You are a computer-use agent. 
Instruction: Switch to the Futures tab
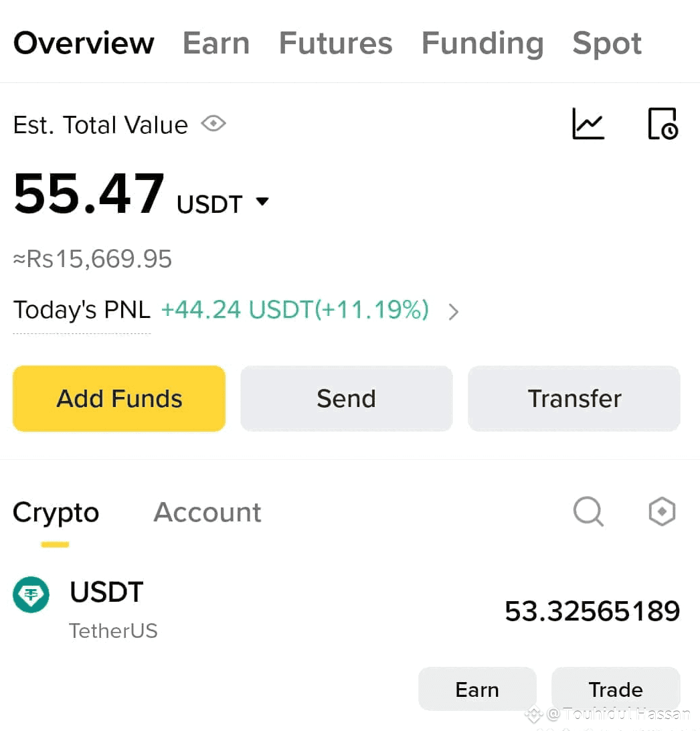pyautogui.click(x=335, y=44)
